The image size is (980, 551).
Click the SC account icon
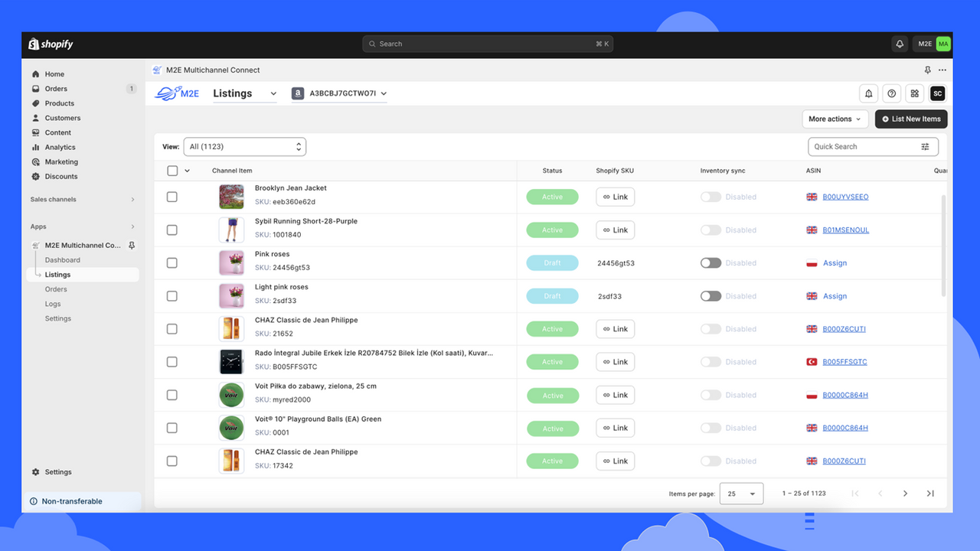pyautogui.click(x=937, y=93)
